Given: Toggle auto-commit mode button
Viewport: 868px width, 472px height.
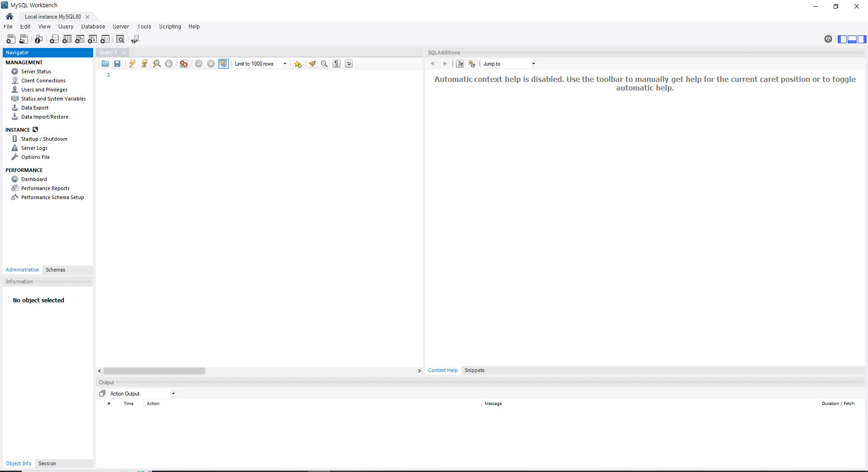Looking at the screenshot, I should [223, 64].
